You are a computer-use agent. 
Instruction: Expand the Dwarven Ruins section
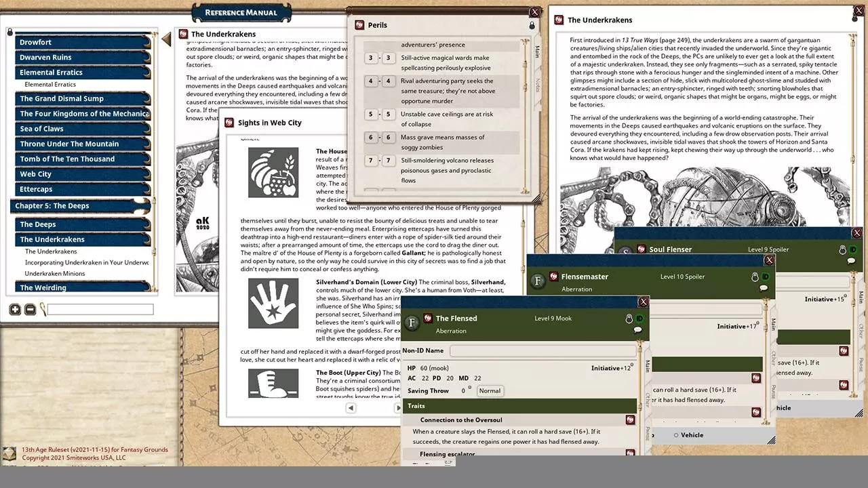point(82,58)
